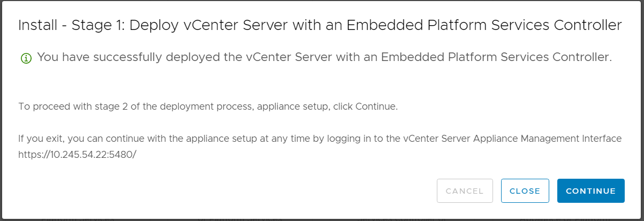Click CONTINUE to start stage 2
This screenshot has height=221, width=644.
pos(591,191)
